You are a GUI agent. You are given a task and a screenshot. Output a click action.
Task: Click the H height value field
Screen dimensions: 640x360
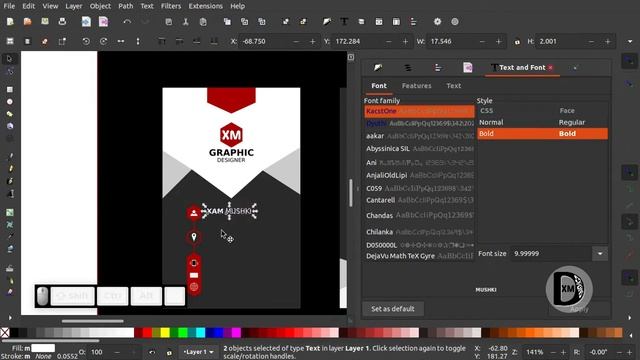pos(561,42)
